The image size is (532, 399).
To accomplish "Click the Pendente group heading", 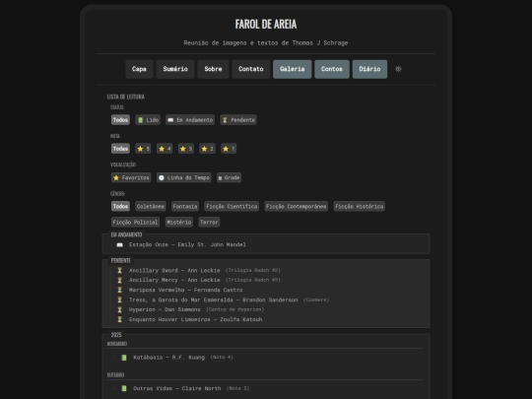I will point(121,260).
